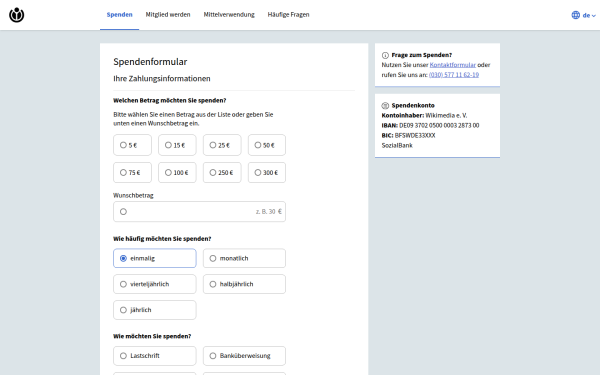Screen dimensions: 600x375
Task: Select the 250 € donation amount
Action: click(222, 173)
